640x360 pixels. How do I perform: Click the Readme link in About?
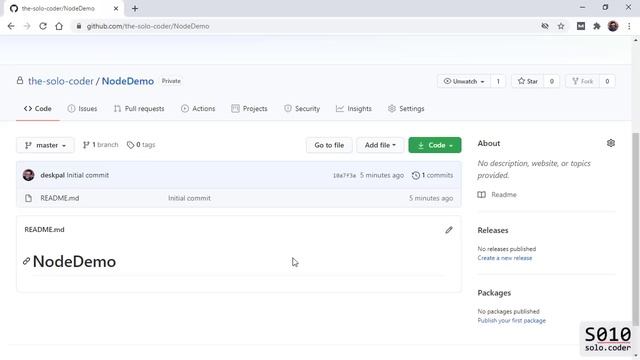[x=497, y=195]
